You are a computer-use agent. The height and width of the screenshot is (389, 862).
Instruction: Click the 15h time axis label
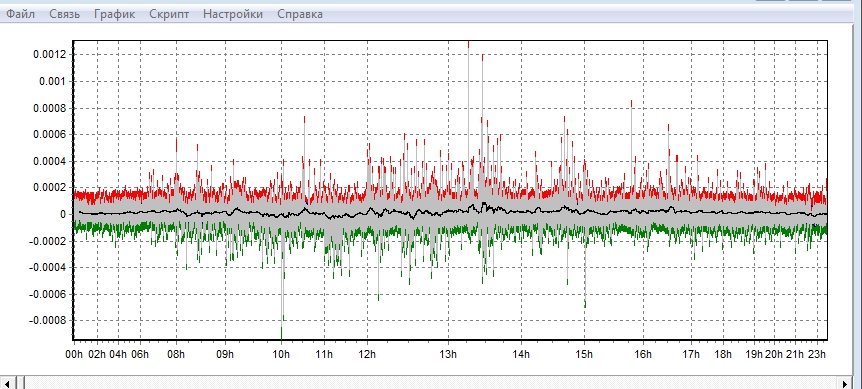(x=584, y=354)
